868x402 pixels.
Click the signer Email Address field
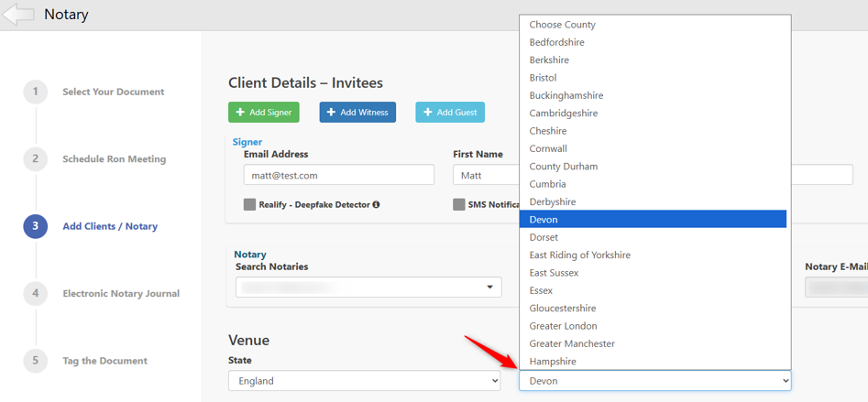pos(339,175)
